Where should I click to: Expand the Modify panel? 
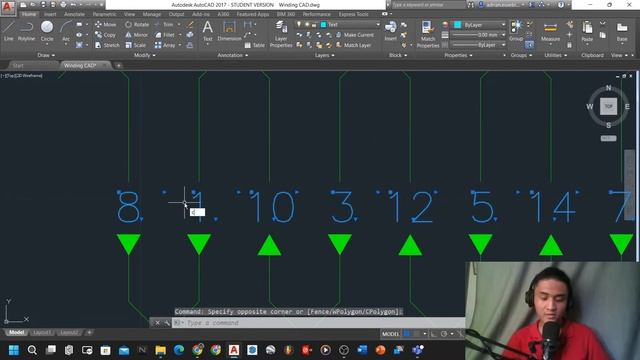(144, 55)
